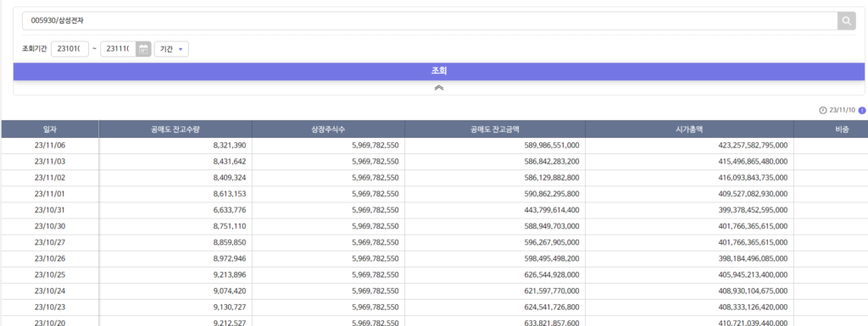Click the balance amount 624,541,726,800

click(551, 307)
